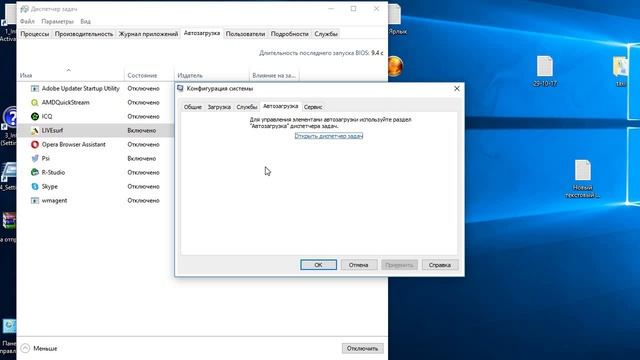Click the LIVEsurf entry icon
Screen dimensions: 640x360
(x=35, y=131)
